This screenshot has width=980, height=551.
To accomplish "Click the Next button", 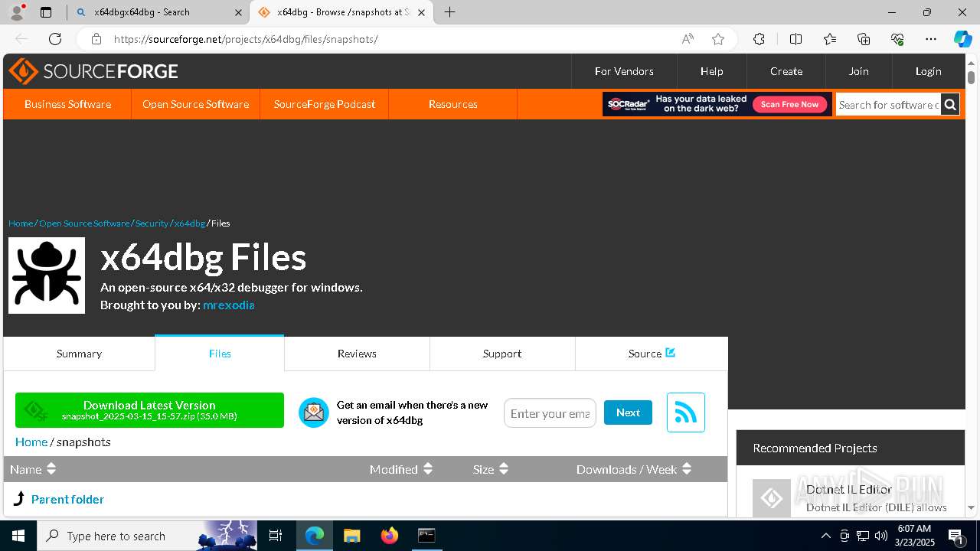I will (628, 412).
